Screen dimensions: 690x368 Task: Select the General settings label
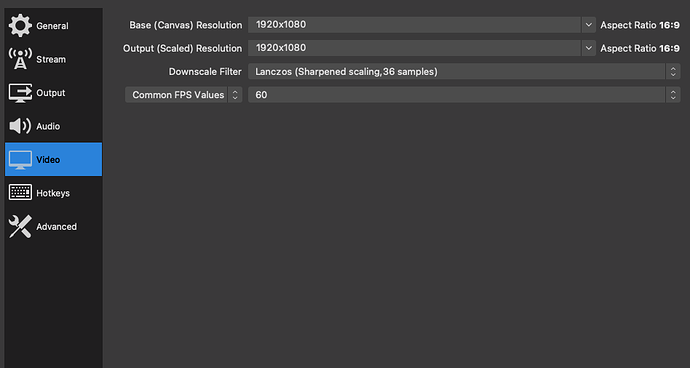click(52, 26)
